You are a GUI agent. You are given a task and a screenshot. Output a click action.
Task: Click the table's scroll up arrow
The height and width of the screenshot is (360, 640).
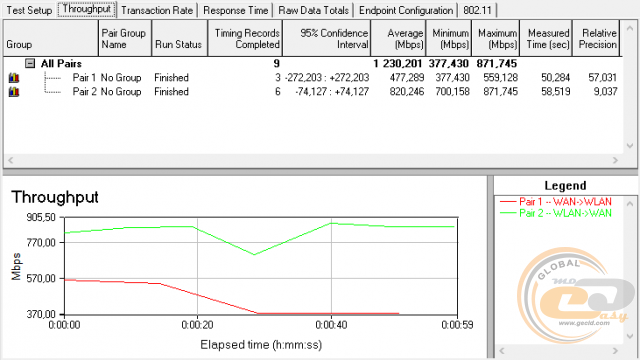point(630,29)
